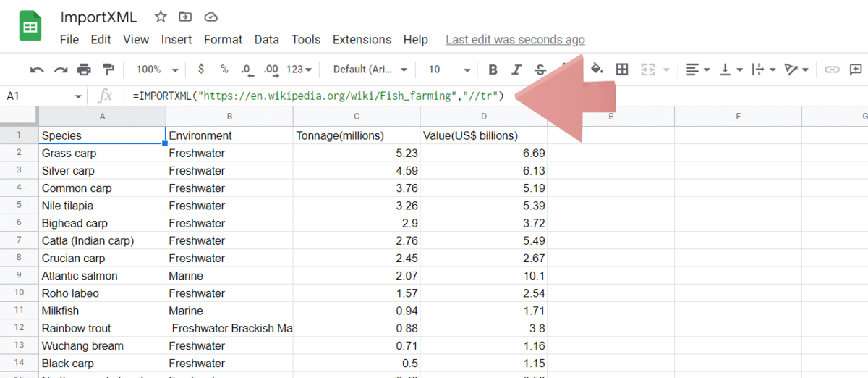Screen dimensions: 868x378
Task: Open the View menu
Action: [136, 40]
